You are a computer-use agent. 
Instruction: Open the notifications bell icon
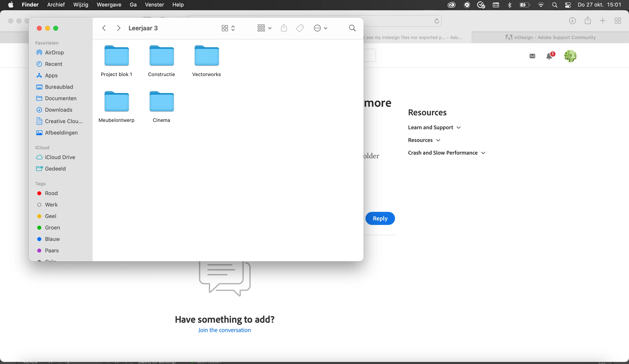tap(549, 56)
